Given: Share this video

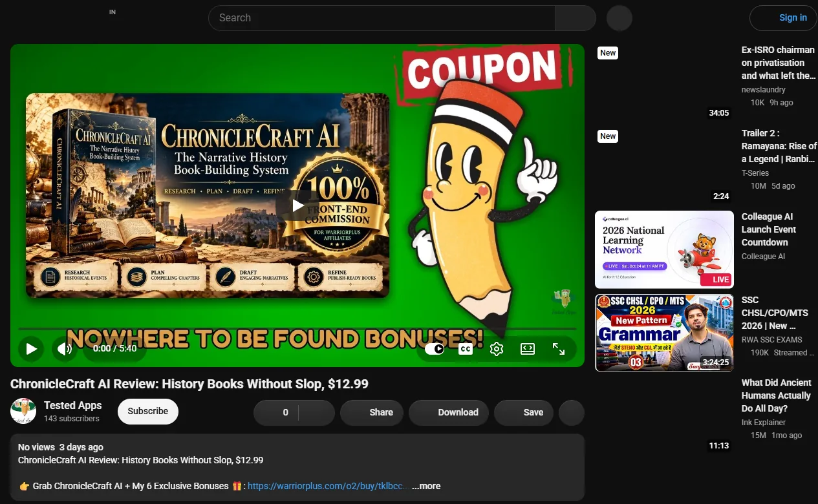Looking at the screenshot, I should pos(372,412).
